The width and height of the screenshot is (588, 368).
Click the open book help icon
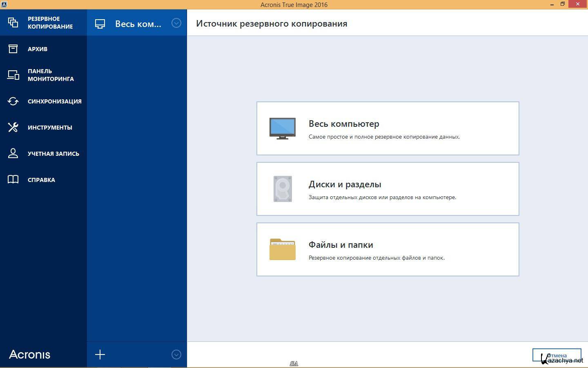(x=13, y=180)
